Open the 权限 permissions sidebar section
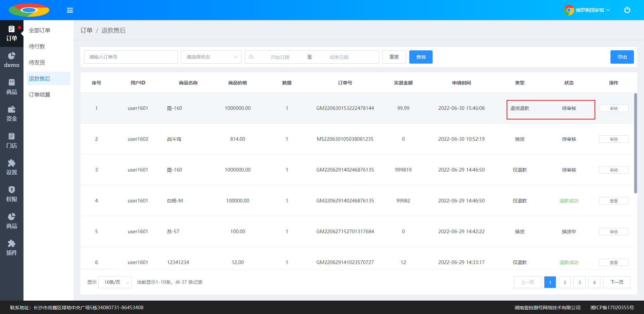This screenshot has height=314, width=644. (12, 194)
